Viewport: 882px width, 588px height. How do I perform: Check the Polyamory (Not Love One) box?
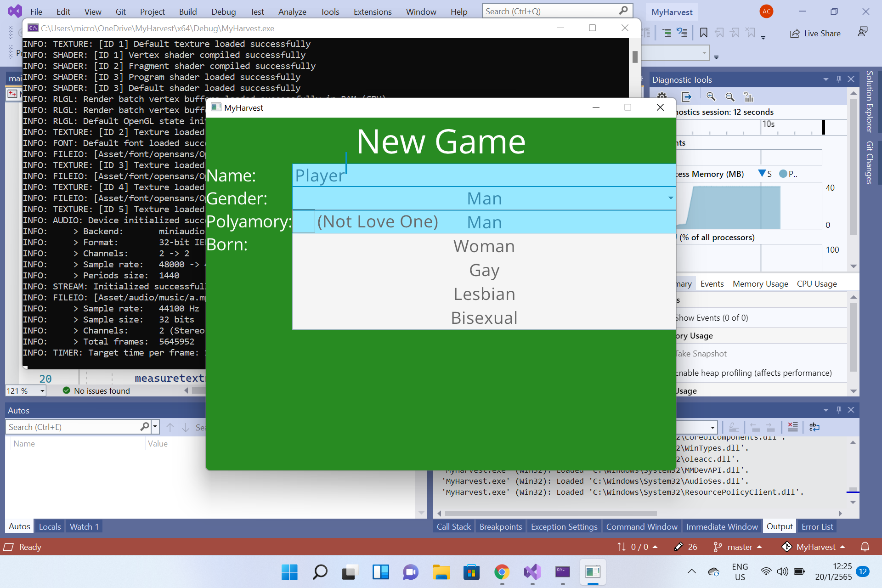[x=304, y=221]
